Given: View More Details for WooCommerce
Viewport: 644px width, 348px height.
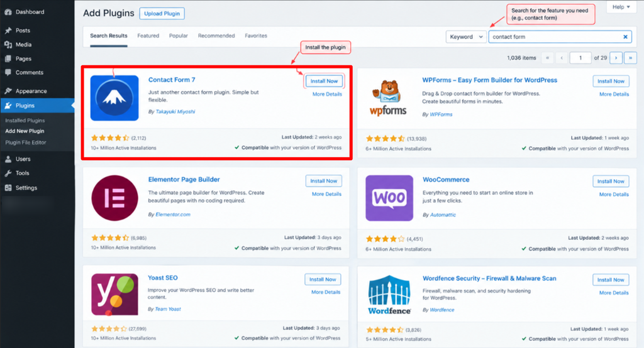Looking at the screenshot, I should [x=614, y=195].
